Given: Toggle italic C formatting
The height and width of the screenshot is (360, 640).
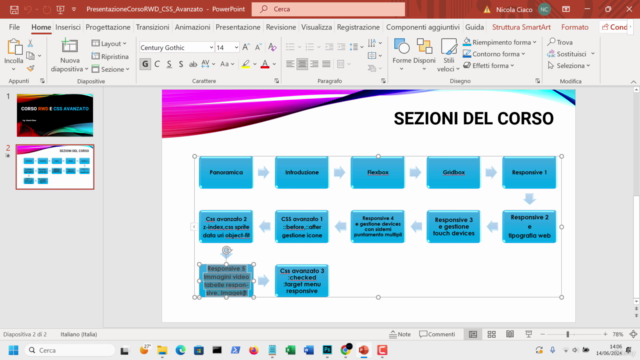Looking at the screenshot, I should 157,64.
